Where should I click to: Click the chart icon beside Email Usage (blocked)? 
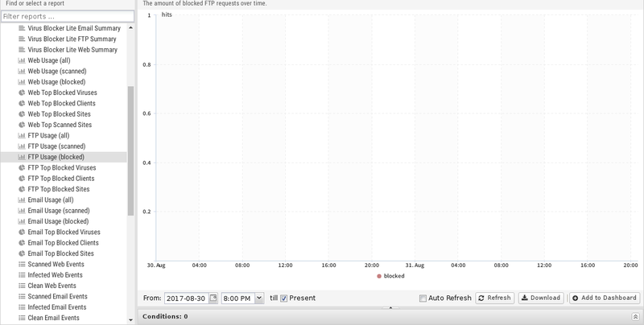click(x=22, y=221)
